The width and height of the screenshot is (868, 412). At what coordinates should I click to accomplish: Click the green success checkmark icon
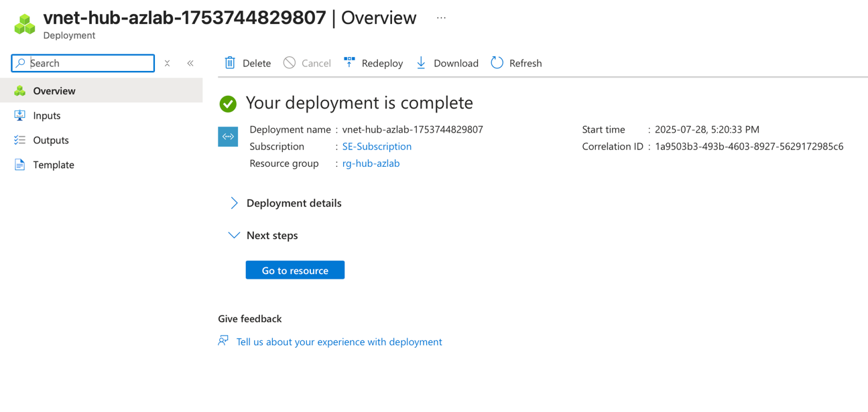228,103
